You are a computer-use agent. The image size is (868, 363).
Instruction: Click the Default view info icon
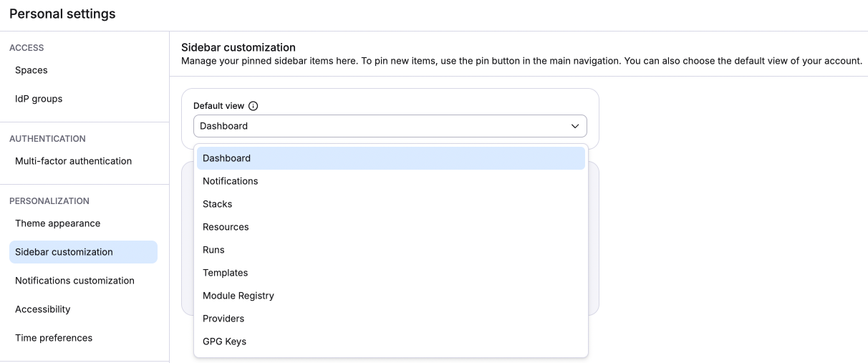tap(253, 106)
